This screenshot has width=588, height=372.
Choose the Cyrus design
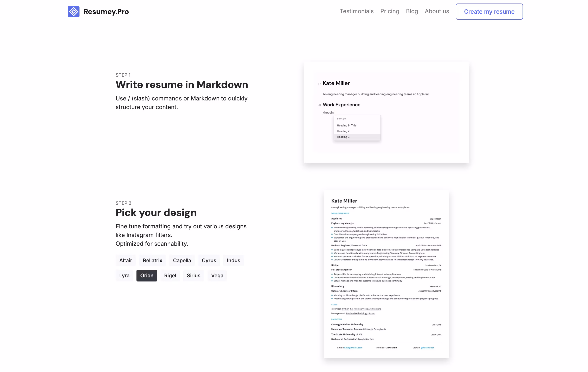(209, 260)
